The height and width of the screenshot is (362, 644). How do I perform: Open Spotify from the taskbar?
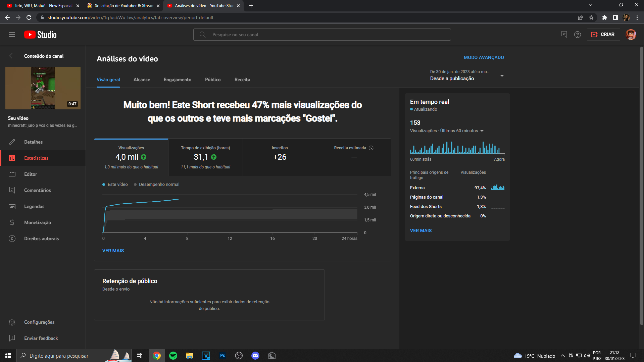pyautogui.click(x=173, y=356)
